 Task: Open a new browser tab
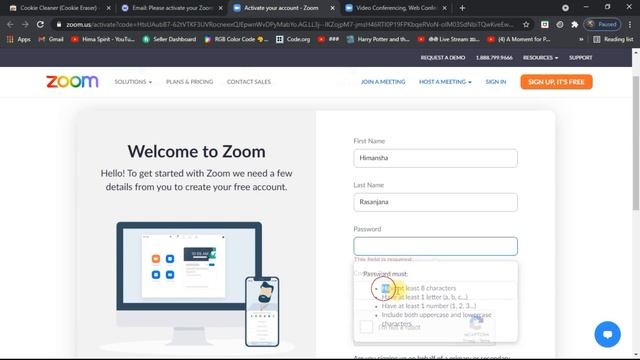[462, 8]
